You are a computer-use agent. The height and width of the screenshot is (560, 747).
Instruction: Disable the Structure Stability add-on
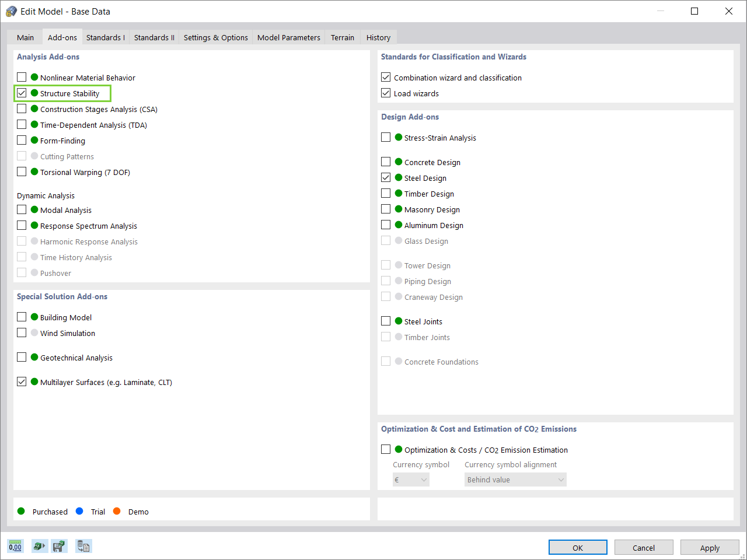(22, 93)
